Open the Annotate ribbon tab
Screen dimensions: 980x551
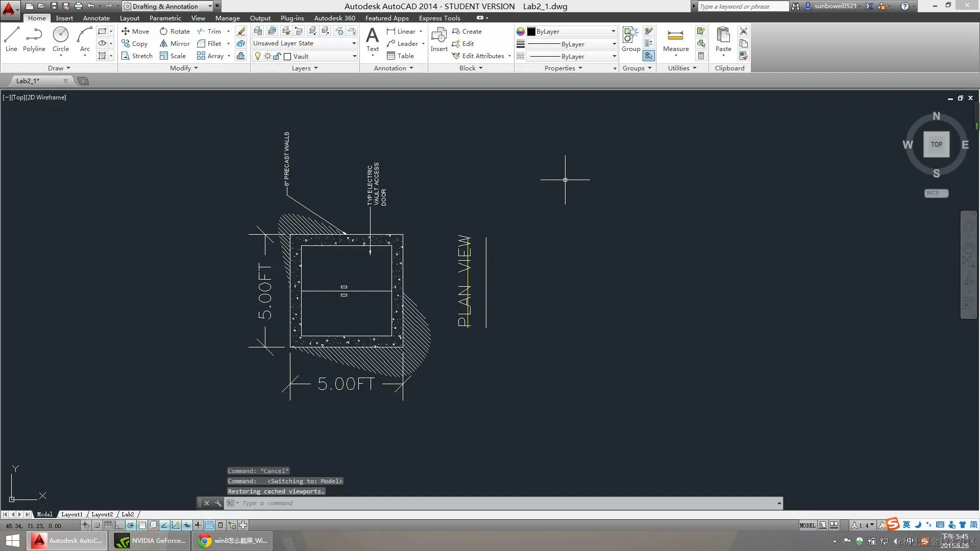pos(96,18)
